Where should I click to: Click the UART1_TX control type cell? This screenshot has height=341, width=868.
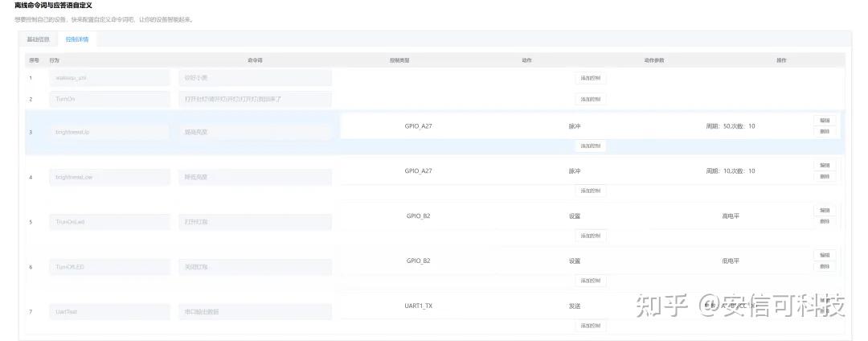pos(418,306)
